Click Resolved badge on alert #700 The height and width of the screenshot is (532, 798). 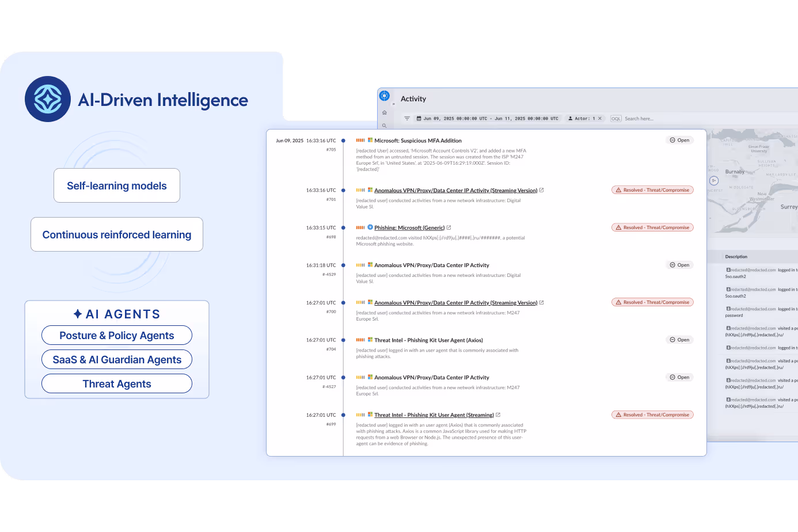(652, 302)
